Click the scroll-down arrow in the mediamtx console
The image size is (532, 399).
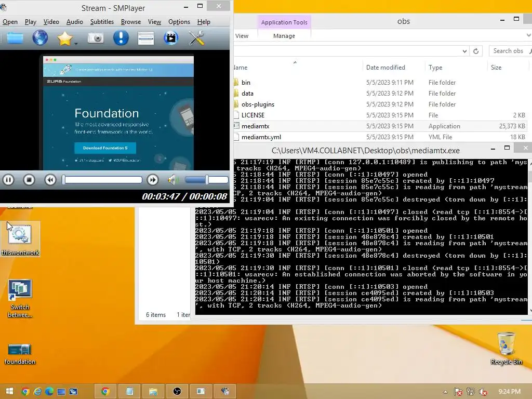tap(530, 311)
